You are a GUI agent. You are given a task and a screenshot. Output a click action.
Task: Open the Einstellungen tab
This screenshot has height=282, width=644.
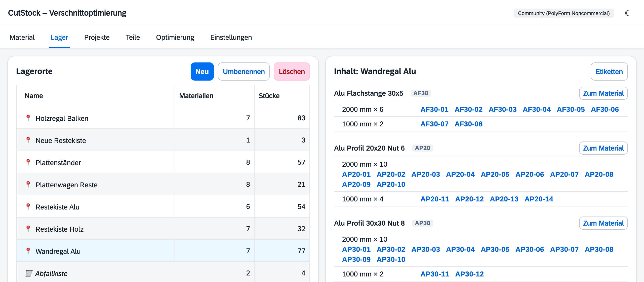231,37
